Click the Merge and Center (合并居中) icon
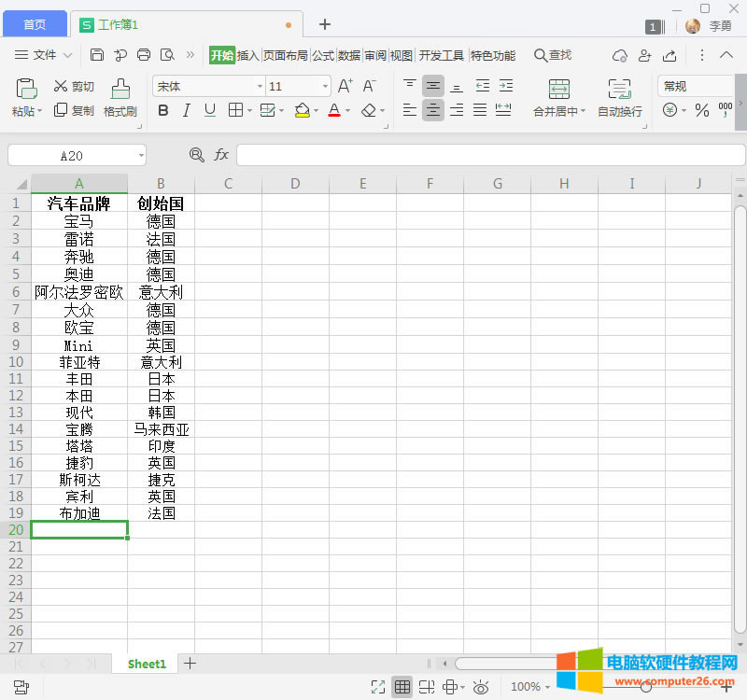747x700 pixels. (558, 90)
